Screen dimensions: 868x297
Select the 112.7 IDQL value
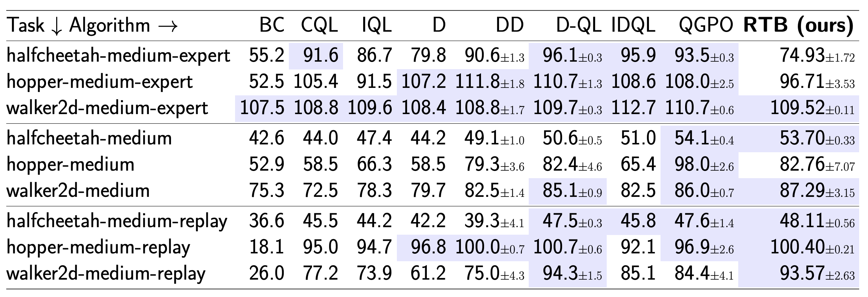tap(633, 108)
